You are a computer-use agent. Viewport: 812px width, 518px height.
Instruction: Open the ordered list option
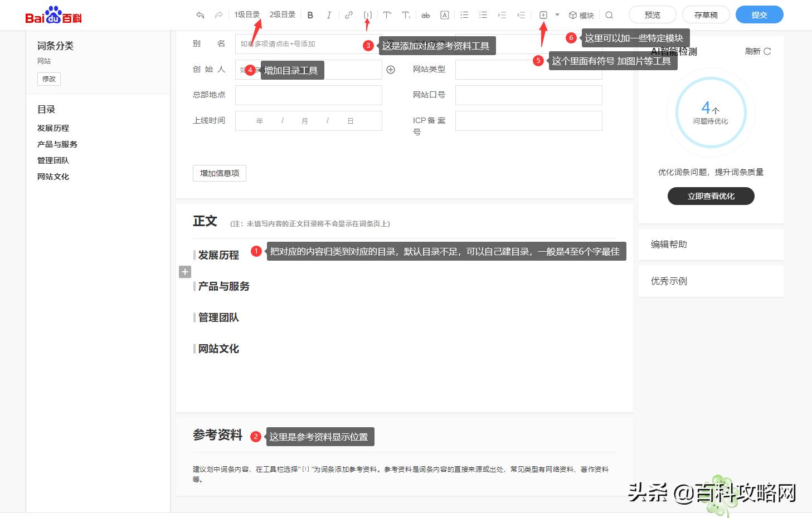(x=464, y=14)
